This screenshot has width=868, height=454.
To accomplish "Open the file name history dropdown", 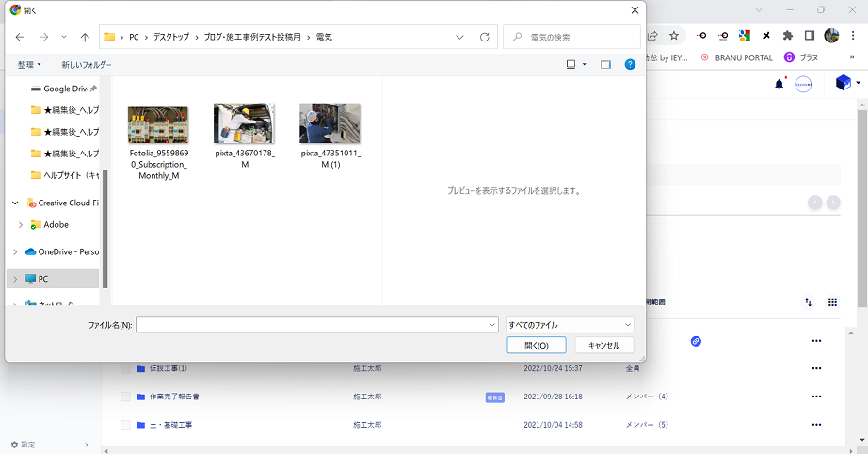I will 492,325.
